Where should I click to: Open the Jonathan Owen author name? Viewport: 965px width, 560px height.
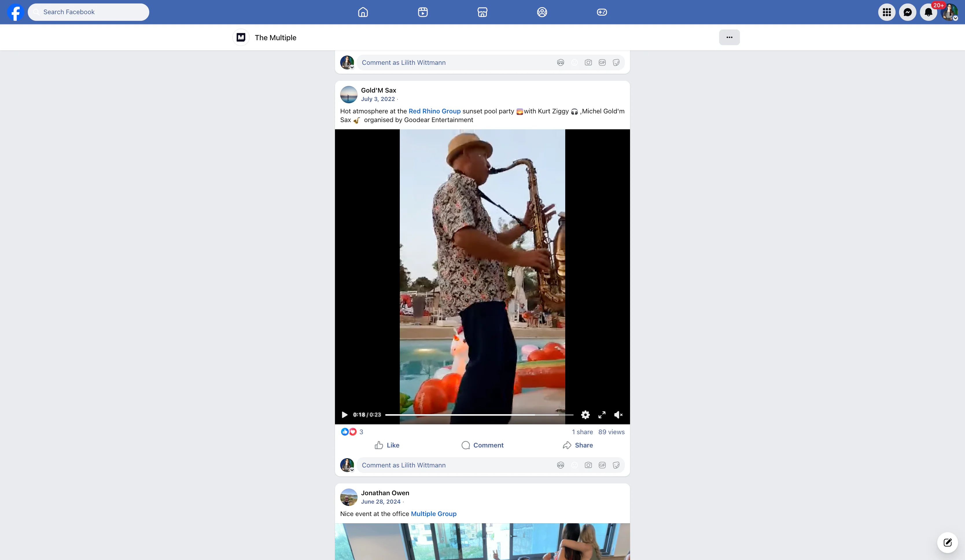385,493
